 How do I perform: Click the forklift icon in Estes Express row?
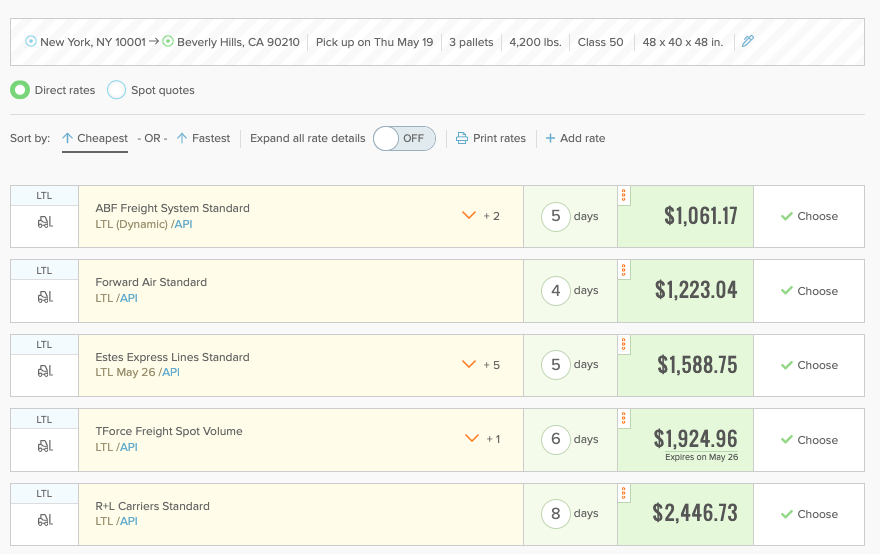[45, 371]
